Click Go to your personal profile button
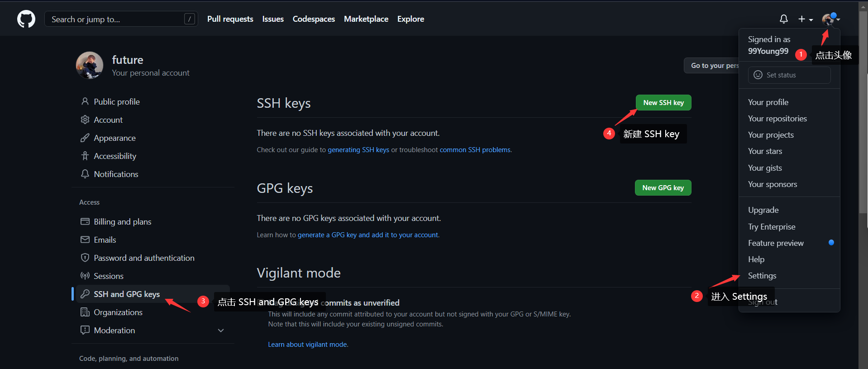 pyautogui.click(x=712, y=66)
